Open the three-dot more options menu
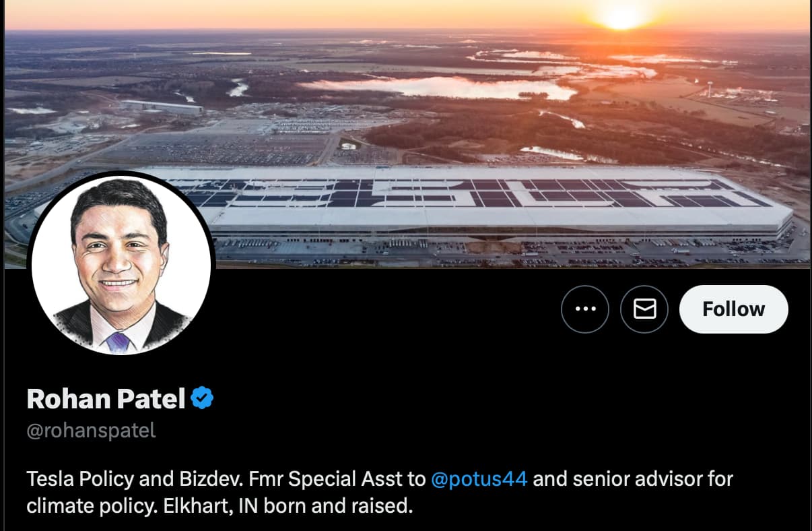The image size is (812, 531). 584,309
